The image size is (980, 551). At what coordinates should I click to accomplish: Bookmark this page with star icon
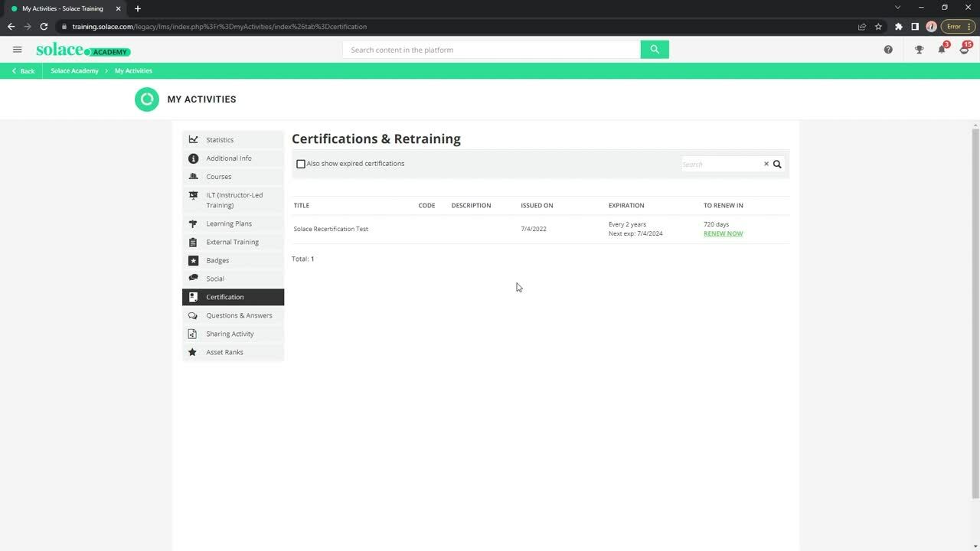click(x=878, y=26)
